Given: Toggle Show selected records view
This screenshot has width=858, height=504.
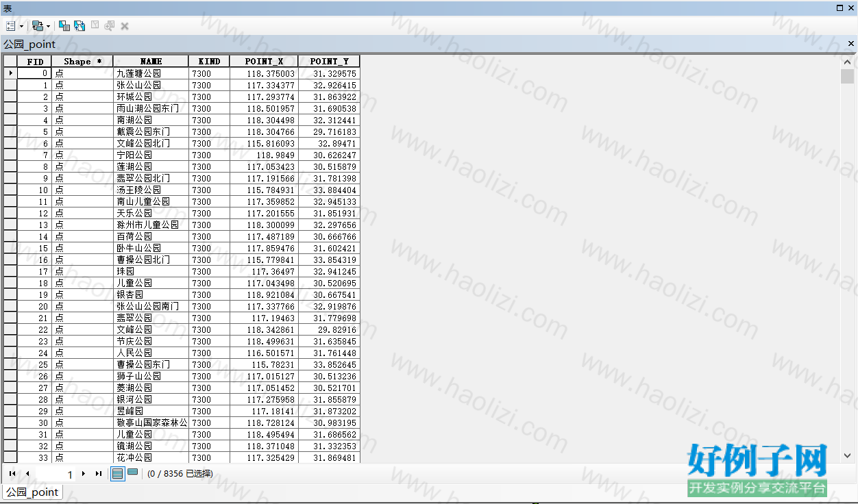Looking at the screenshot, I should pyautogui.click(x=133, y=473).
